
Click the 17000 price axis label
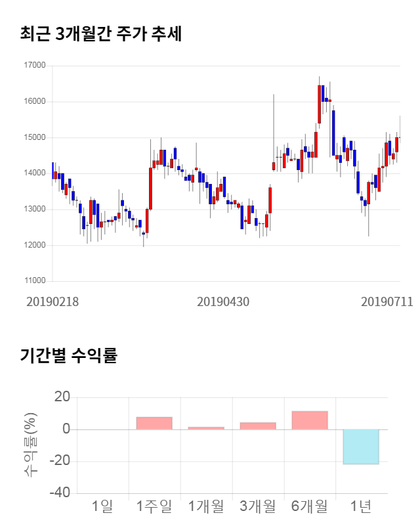(x=34, y=66)
